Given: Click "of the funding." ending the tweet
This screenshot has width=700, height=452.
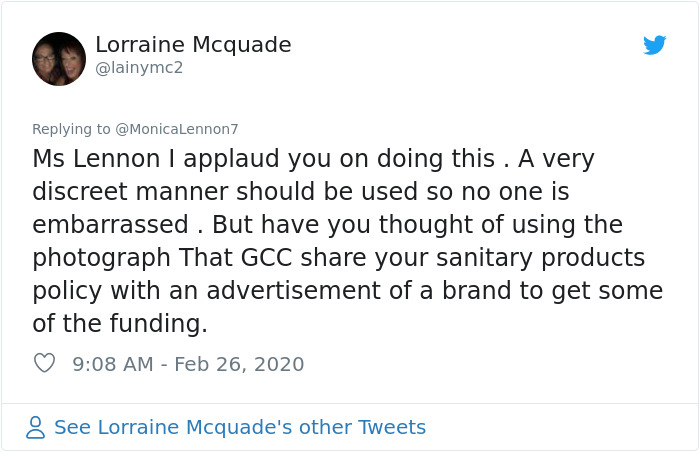Looking at the screenshot, I should coord(120,324).
